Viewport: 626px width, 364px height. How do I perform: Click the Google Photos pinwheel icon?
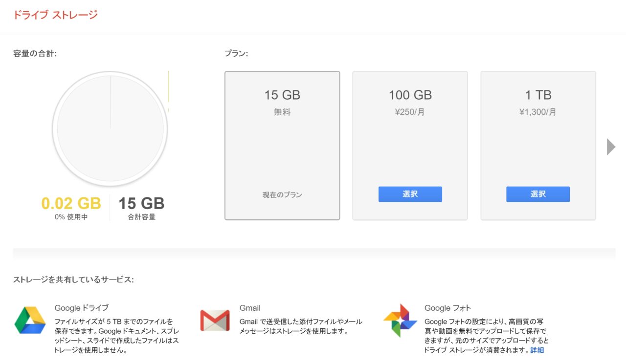(400, 321)
